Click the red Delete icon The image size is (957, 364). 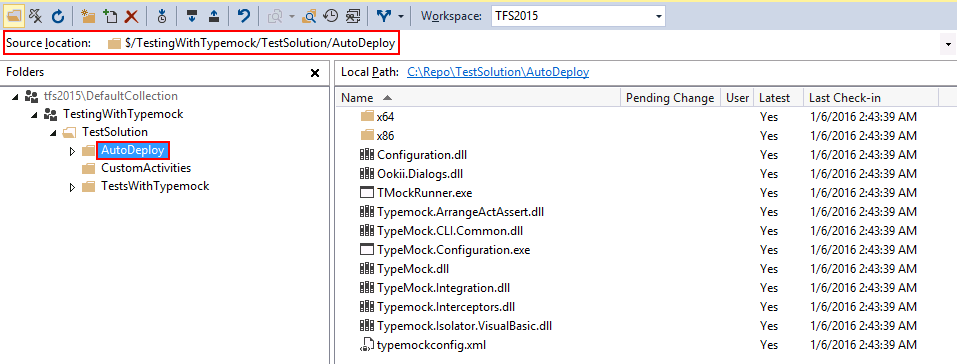(x=131, y=16)
